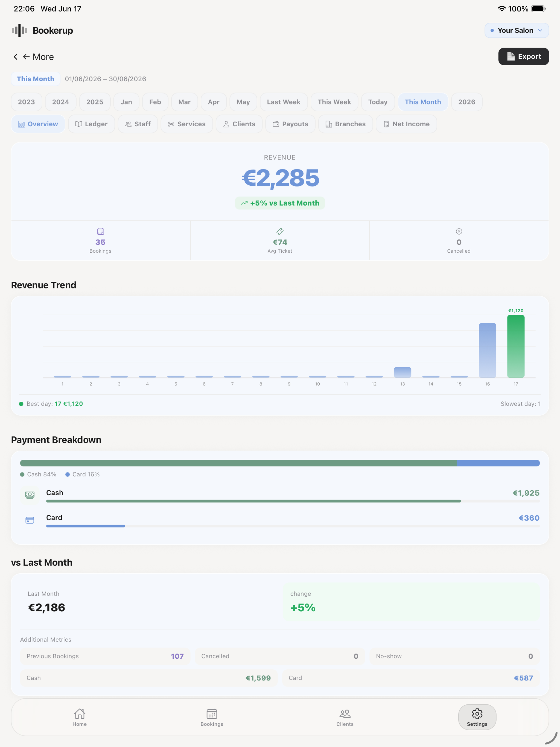Tap the Cancelled 0 metric under Additional Metrics

(280, 656)
